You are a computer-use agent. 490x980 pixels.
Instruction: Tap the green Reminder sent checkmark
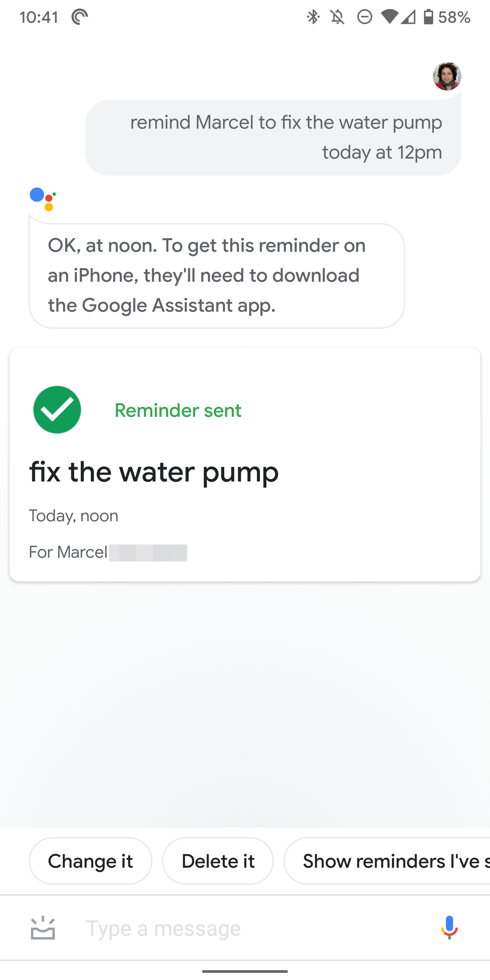click(x=57, y=410)
